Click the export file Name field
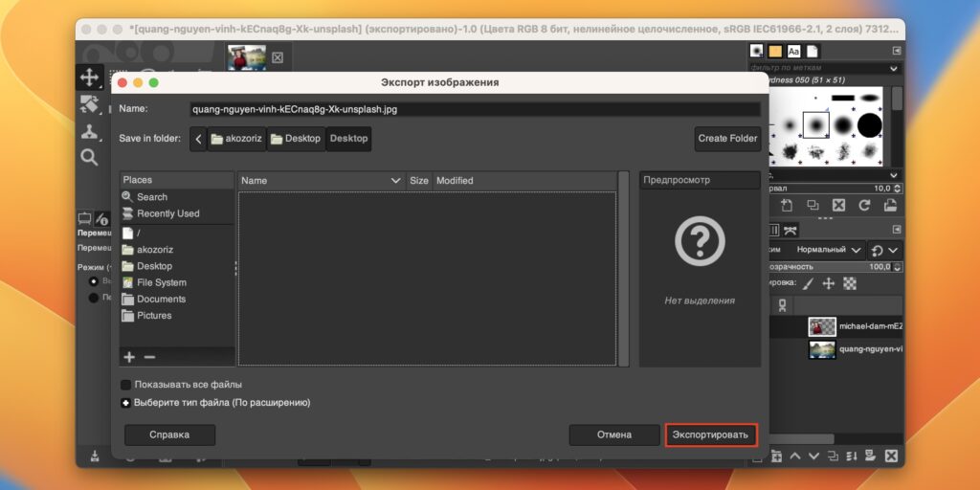 (x=475, y=109)
